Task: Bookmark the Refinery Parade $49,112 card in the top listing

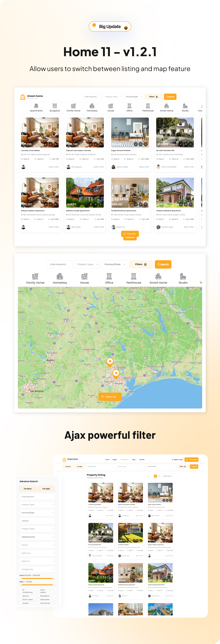Action: [x=96, y=204]
